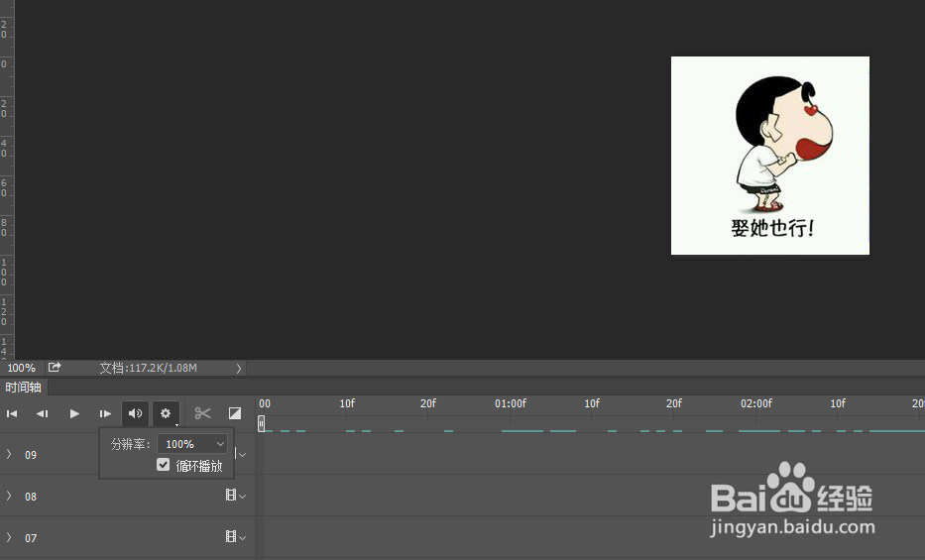925x560 pixels.
Task: Open timeline playback settings gear
Action: coord(166,413)
